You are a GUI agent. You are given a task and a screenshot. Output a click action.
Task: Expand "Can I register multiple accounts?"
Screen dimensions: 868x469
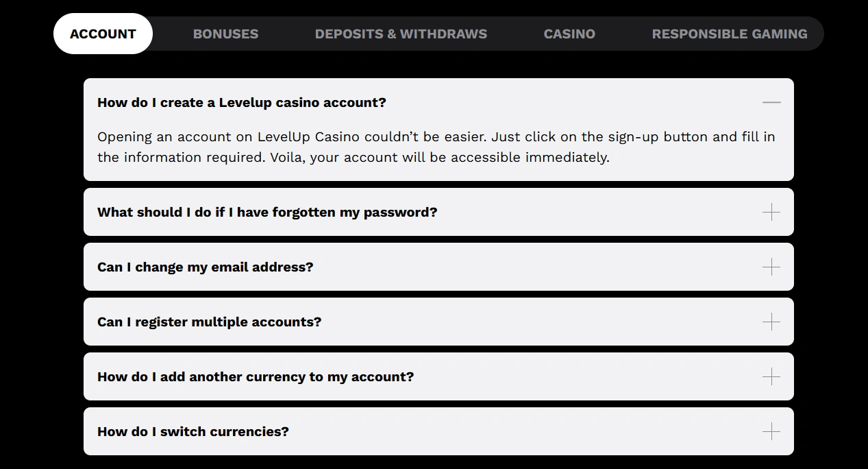208,322
